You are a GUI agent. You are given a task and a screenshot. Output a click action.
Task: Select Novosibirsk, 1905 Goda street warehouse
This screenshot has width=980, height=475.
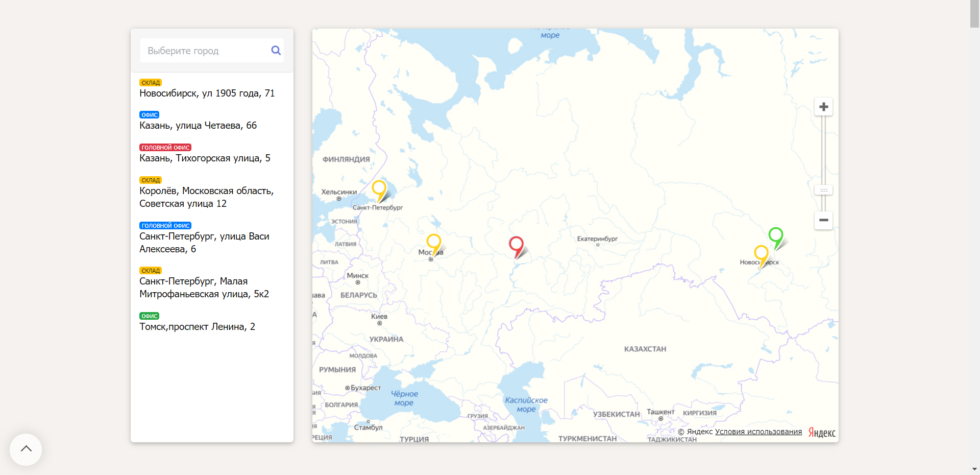207,93
